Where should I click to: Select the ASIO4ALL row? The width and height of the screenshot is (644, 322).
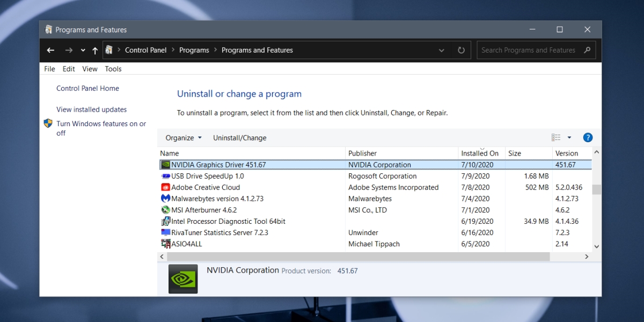(375, 244)
